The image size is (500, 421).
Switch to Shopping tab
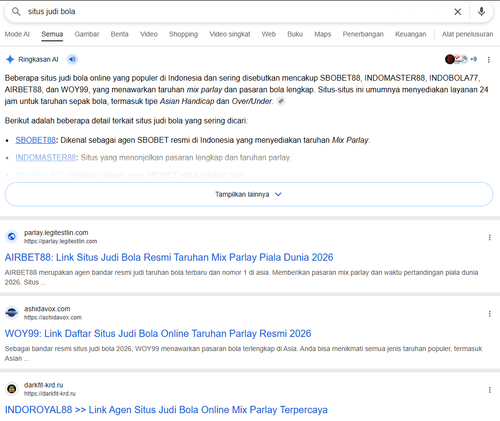(183, 34)
